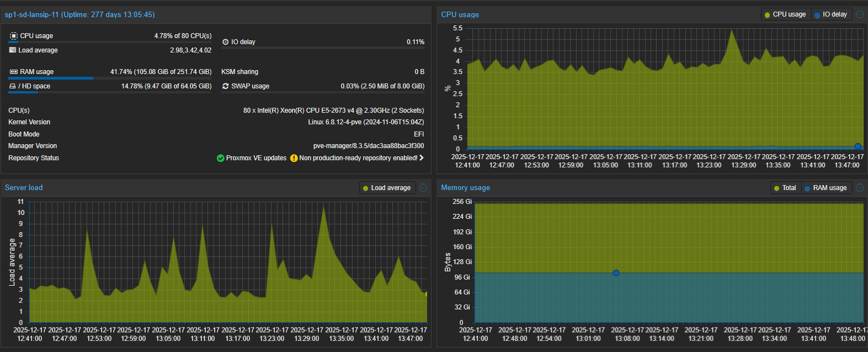Toggle the Load average legend item
This screenshot has height=352, width=868.
[x=386, y=188]
